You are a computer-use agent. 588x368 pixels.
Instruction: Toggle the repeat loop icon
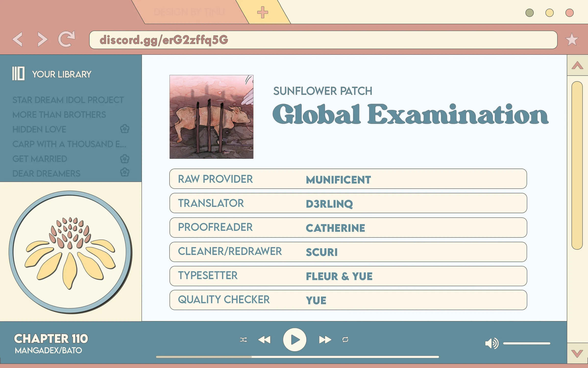click(345, 340)
